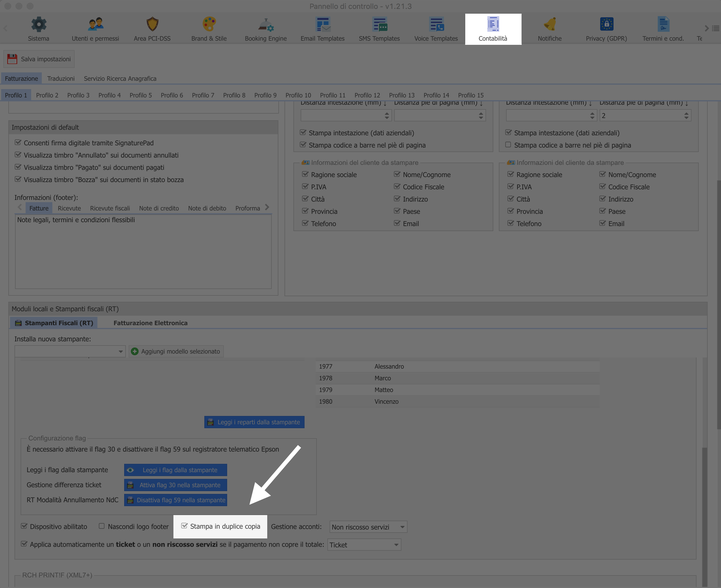Image resolution: width=721 pixels, height=588 pixels.
Task: Go back in top toolbar with left chevron
Action: (5, 28)
